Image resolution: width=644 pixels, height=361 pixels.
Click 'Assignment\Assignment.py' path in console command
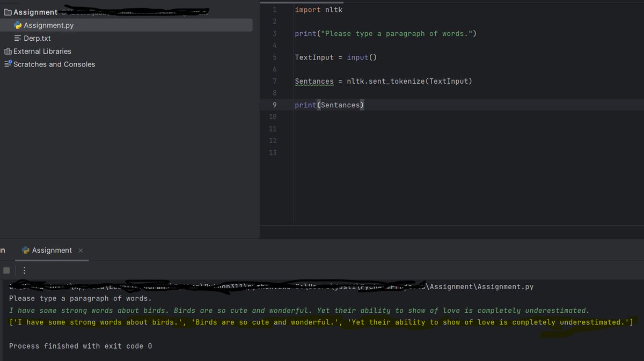point(480,286)
